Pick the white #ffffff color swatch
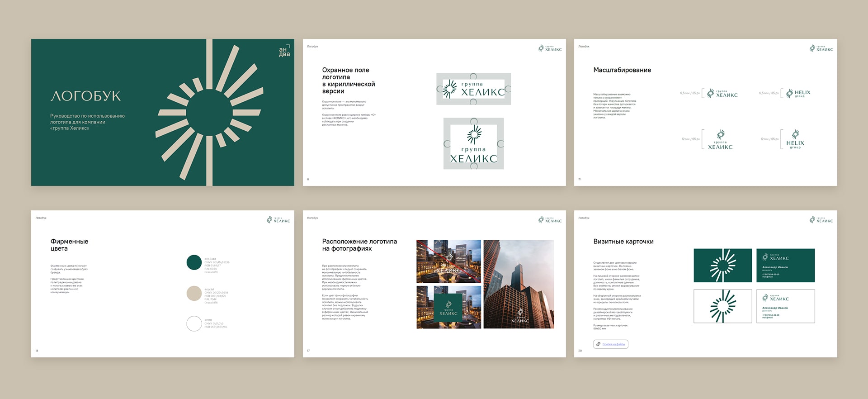868x399 pixels. (194, 323)
